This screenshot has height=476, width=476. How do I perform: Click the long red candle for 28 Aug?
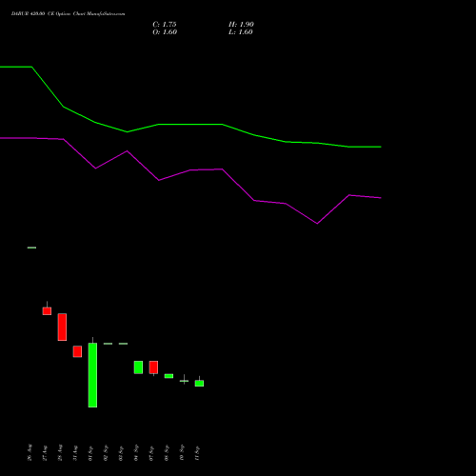(62, 327)
